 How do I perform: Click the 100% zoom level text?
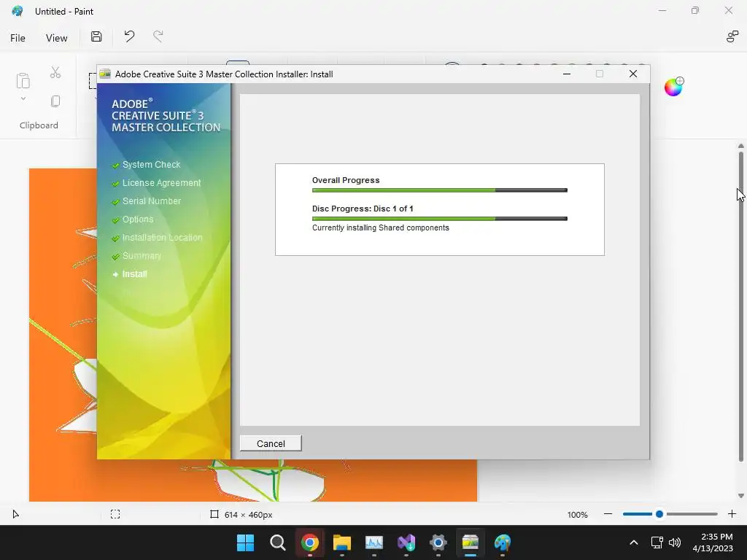pyautogui.click(x=578, y=515)
